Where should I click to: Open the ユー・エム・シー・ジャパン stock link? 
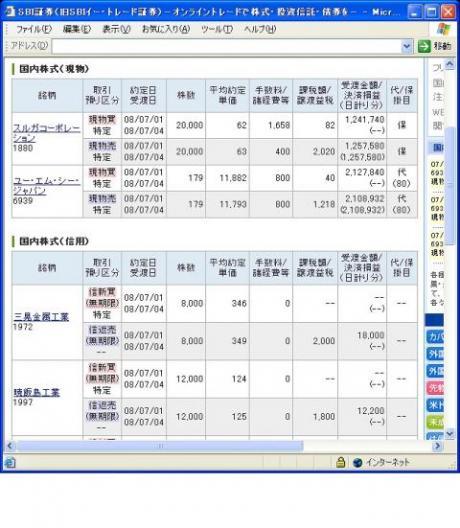click(x=46, y=186)
